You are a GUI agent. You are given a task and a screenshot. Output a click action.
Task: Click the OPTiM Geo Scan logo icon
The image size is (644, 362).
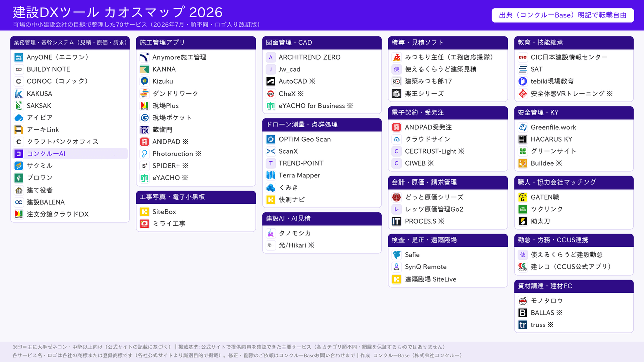click(271, 139)
